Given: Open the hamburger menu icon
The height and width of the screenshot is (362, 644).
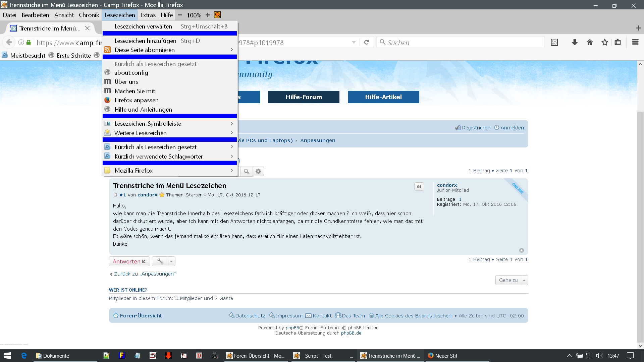Looking at the screenshot, I should pyautogui.click(x=635, y=42).
